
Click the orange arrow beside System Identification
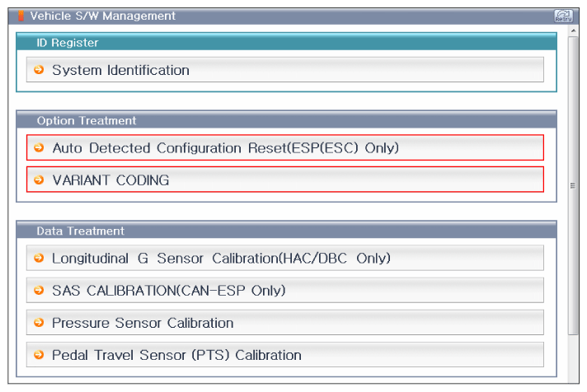pos(39,70)
